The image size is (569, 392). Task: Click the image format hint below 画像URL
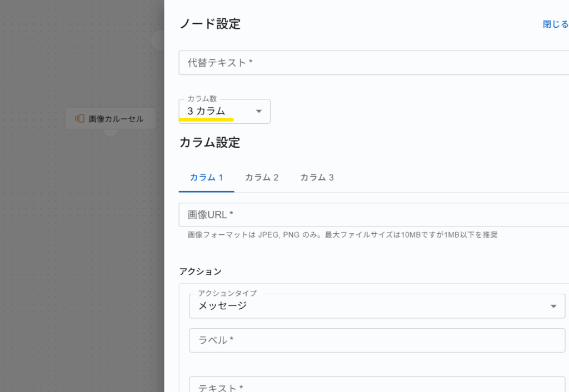click(x=342, y=235)
